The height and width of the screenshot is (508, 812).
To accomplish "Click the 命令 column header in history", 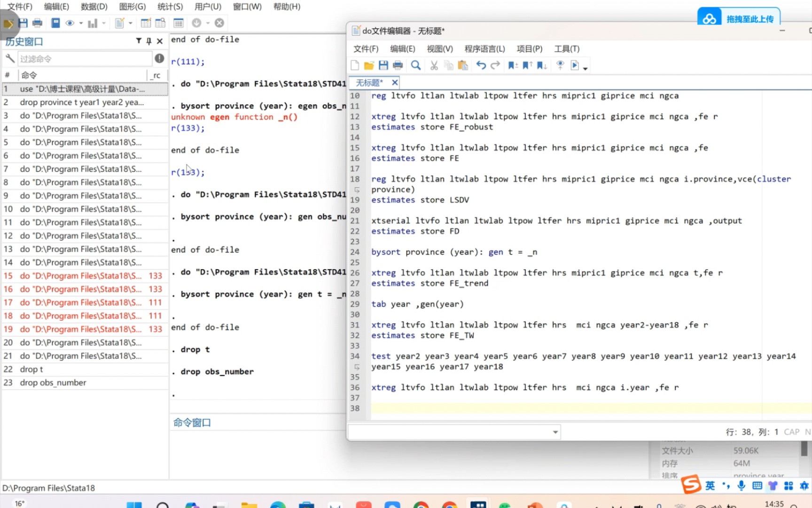I will coord(29,75).
